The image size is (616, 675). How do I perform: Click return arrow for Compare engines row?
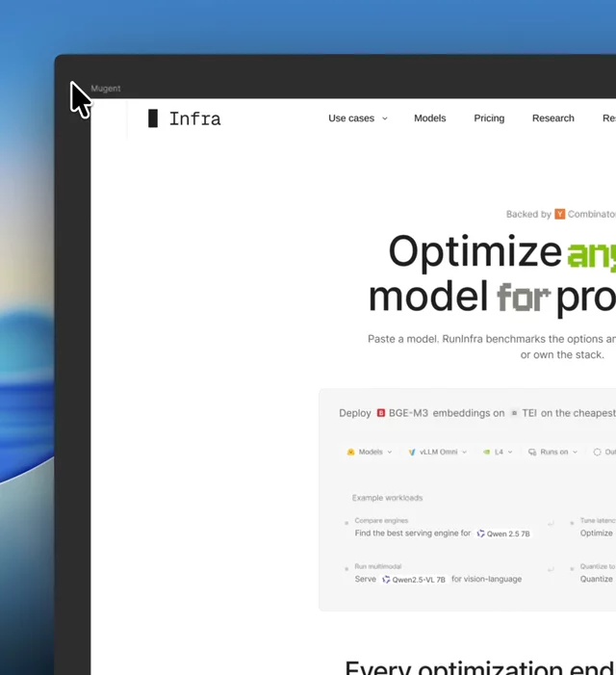pyautogui.click(x=551, y=524)
